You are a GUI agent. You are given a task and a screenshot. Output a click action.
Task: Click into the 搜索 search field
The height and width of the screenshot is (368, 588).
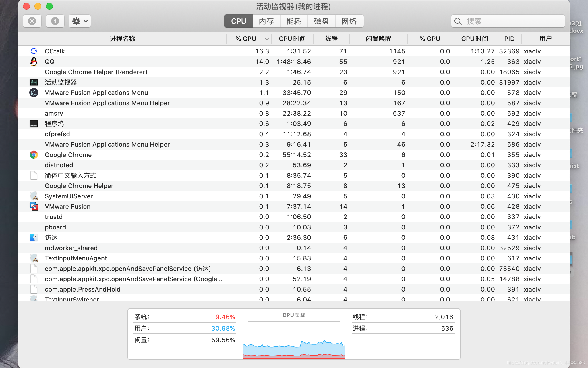pyautogui.click(x=508, y=21)
